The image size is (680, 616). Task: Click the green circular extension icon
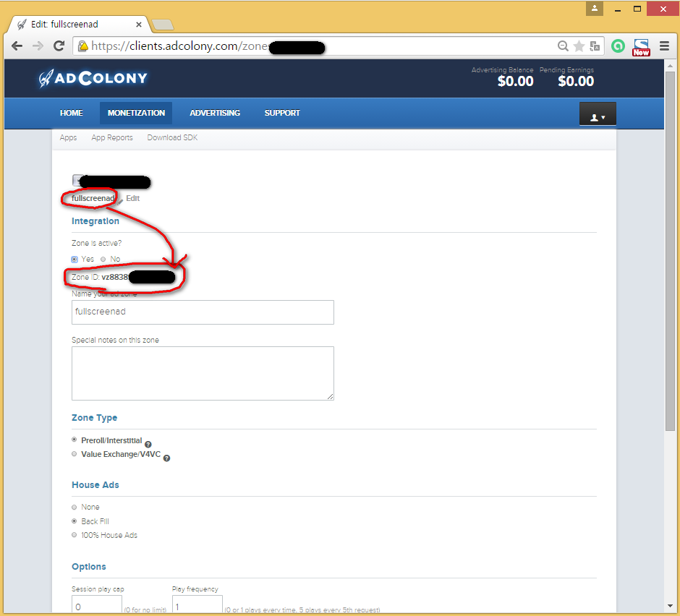[618, 46]
